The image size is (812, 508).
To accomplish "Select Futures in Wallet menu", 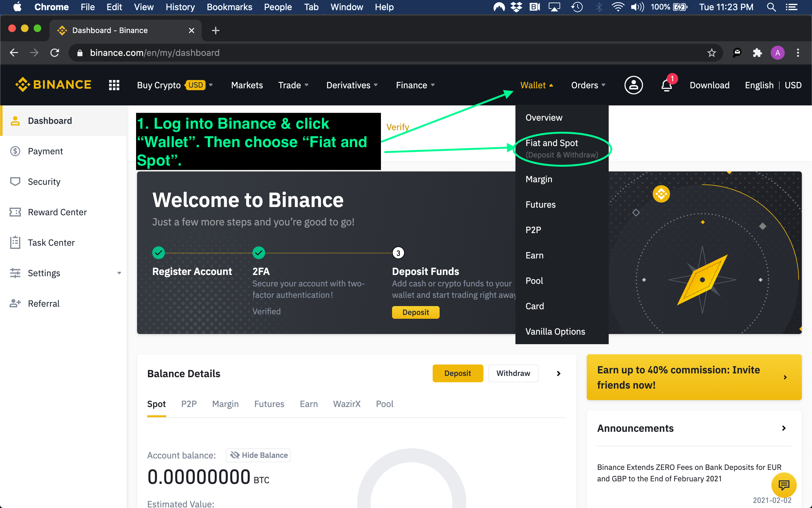I will point(562,204).
